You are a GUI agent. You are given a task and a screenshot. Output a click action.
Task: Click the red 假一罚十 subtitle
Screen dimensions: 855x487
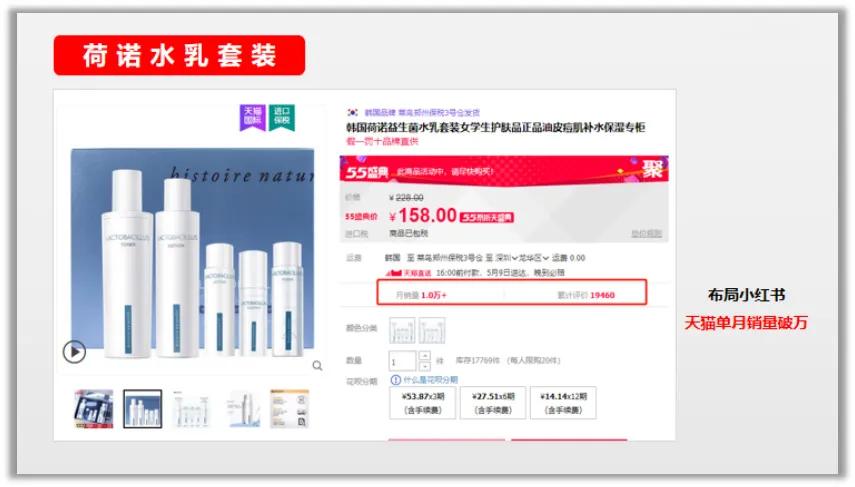[x=382, y=141]
